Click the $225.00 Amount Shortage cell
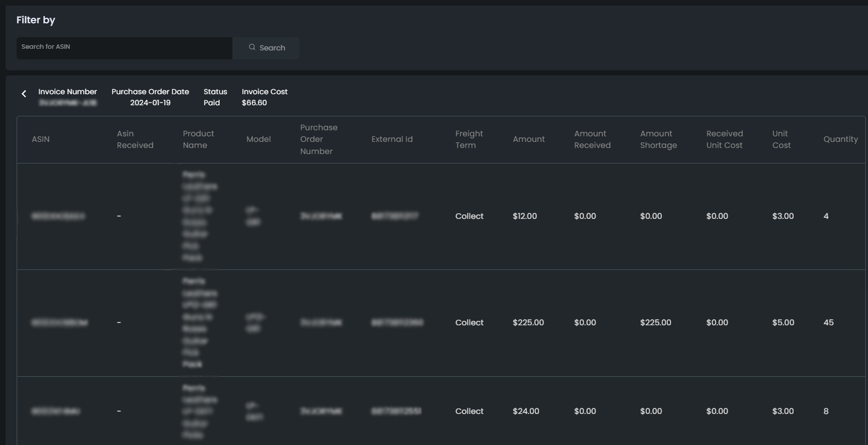 click(656, 323)
